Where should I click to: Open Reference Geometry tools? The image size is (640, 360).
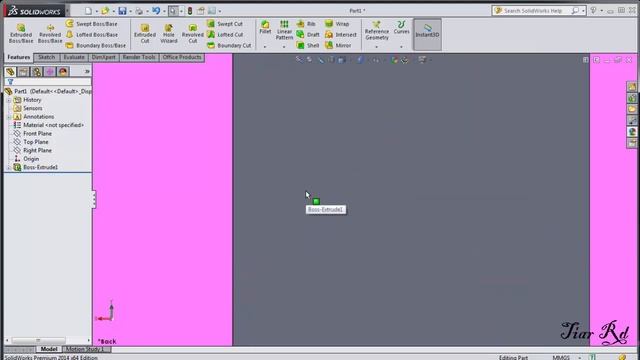[377, 31]
